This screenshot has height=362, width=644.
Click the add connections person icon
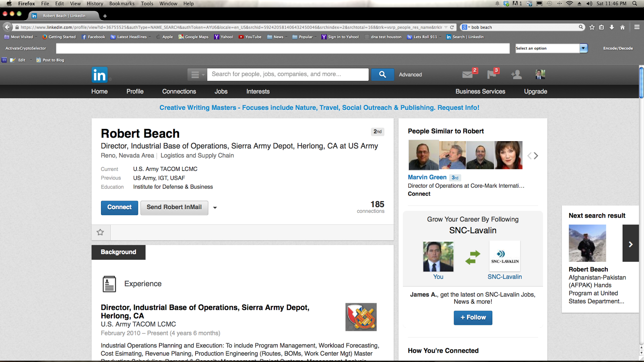pyautogui.click(x=516, y=74)
